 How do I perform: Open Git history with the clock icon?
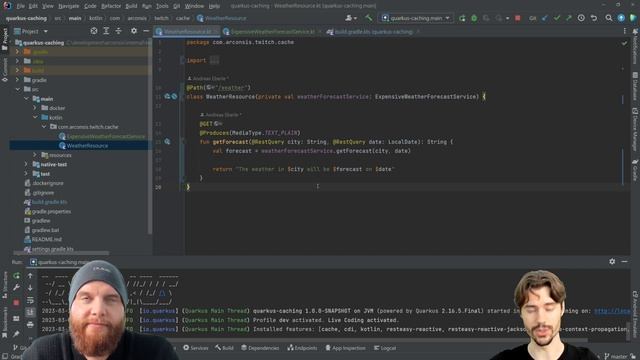(581, 18)
